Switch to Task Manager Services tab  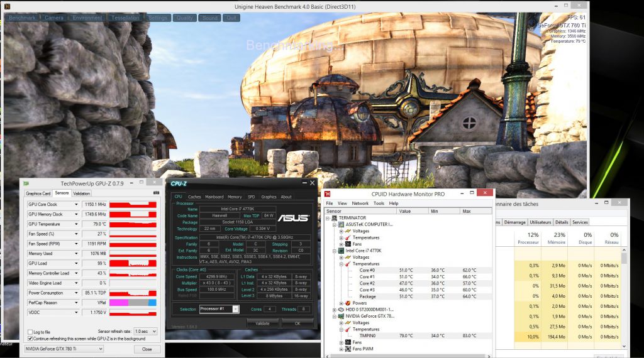click(580, 222)
